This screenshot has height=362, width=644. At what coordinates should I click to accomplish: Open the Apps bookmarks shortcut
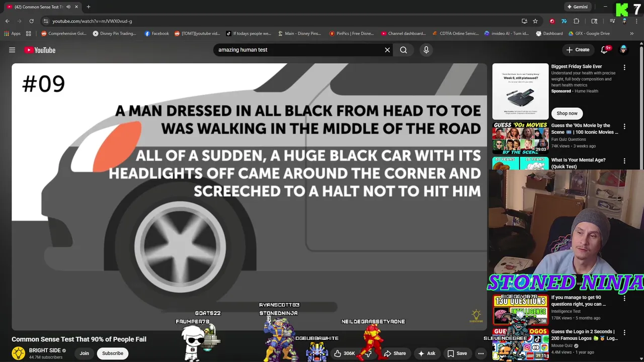point(12,34)
